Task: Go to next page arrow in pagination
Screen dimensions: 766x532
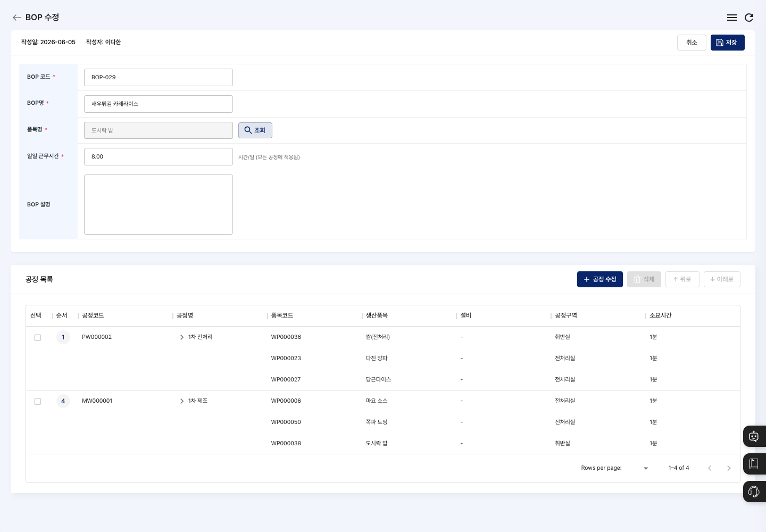Action: tap(729, 468)
